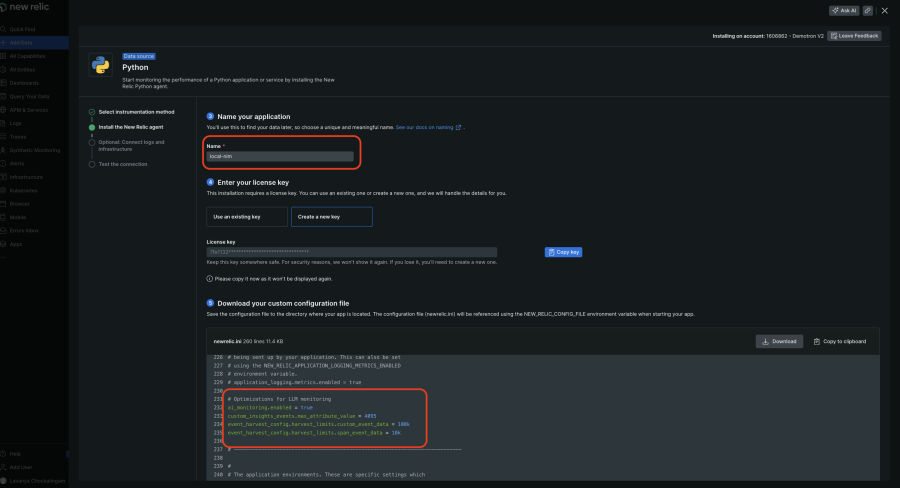Jump to Test the connection step

point(123,163)
